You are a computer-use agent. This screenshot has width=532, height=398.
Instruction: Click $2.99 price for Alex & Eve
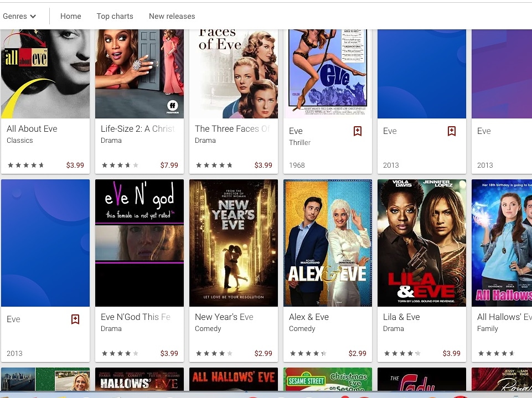coord(357,353)
